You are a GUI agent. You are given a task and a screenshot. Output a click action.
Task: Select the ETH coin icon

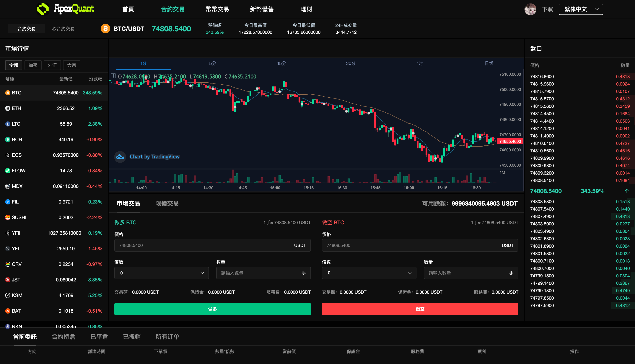tap(8, 108)
